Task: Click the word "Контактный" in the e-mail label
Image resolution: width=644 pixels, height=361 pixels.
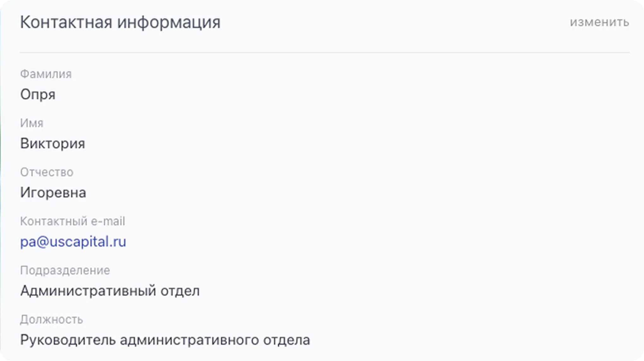Action: tap(54, 221)
